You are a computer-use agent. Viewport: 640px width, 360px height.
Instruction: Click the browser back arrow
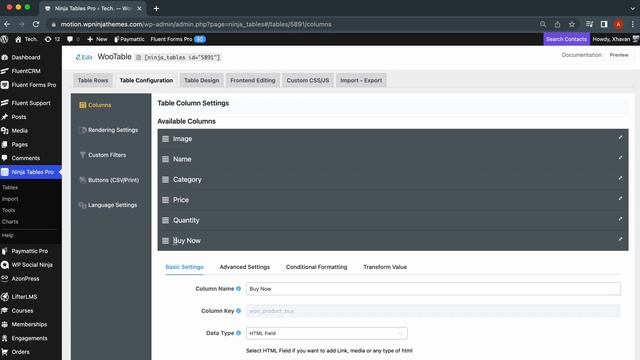(7, 24)
